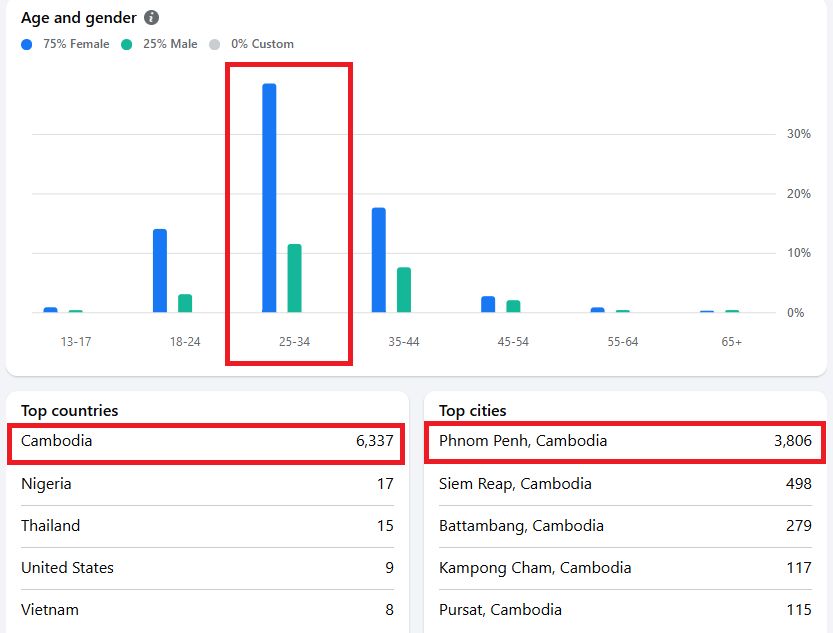Screen dimensions: 833x633
Task: Click the '30%' axis value
Action: tap(798, 134)
